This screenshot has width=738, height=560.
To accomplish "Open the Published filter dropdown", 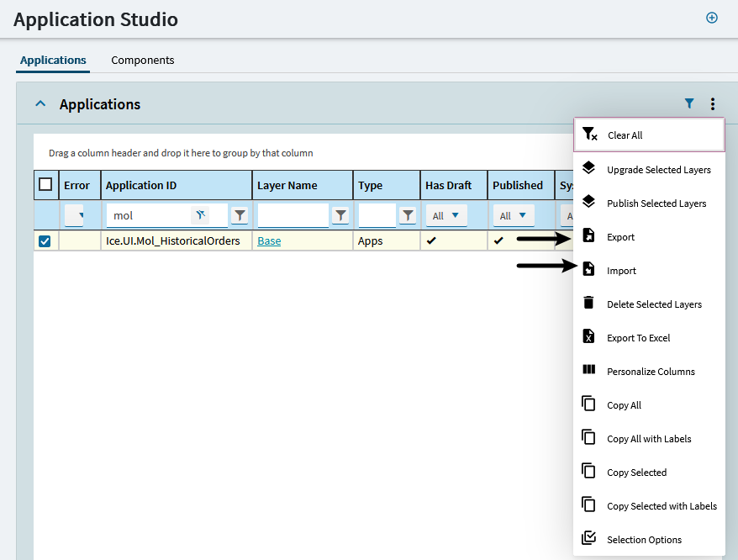I will (x=514, y=215).
